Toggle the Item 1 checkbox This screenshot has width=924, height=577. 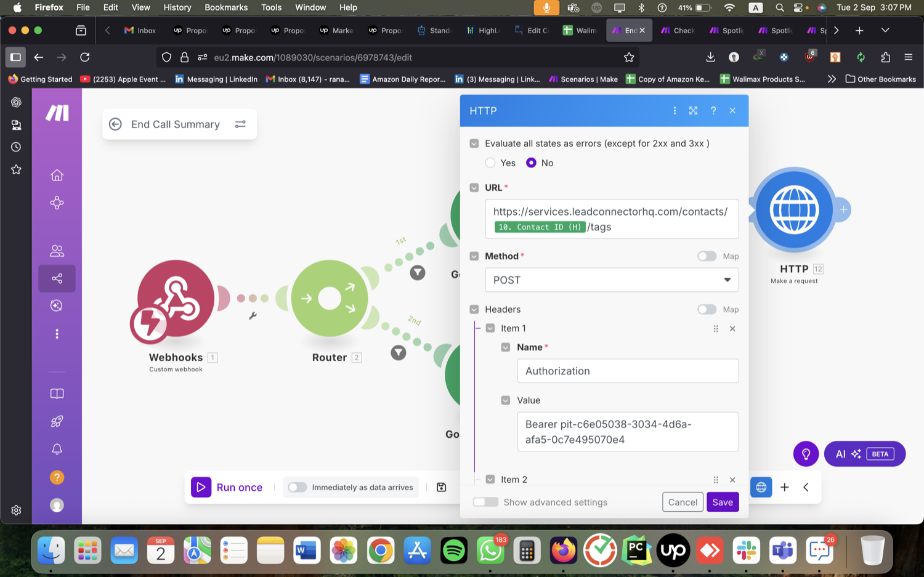click(x=490, y=328)
